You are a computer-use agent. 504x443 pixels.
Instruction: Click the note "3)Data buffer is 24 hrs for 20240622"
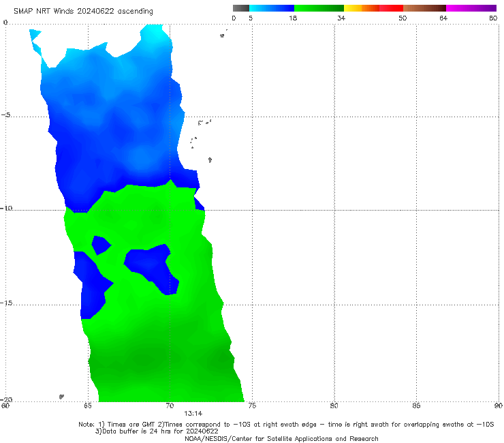pyautogui.click(x=157, y=431)
